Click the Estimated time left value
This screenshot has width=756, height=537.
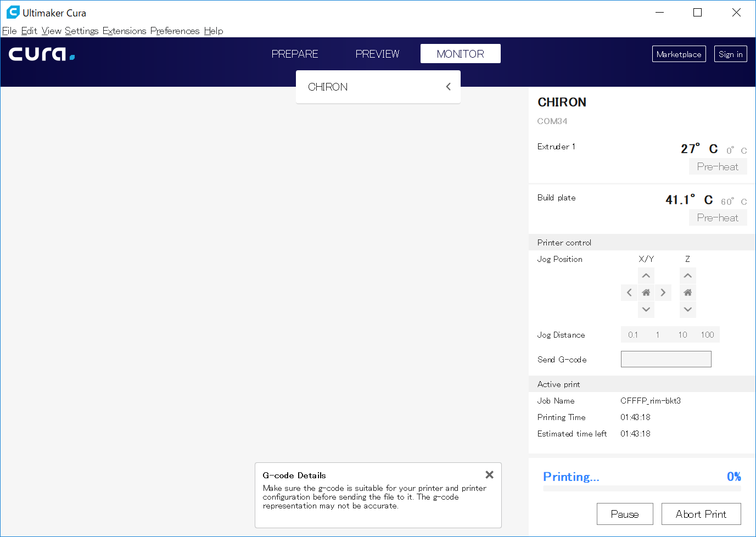click(635, 434)
